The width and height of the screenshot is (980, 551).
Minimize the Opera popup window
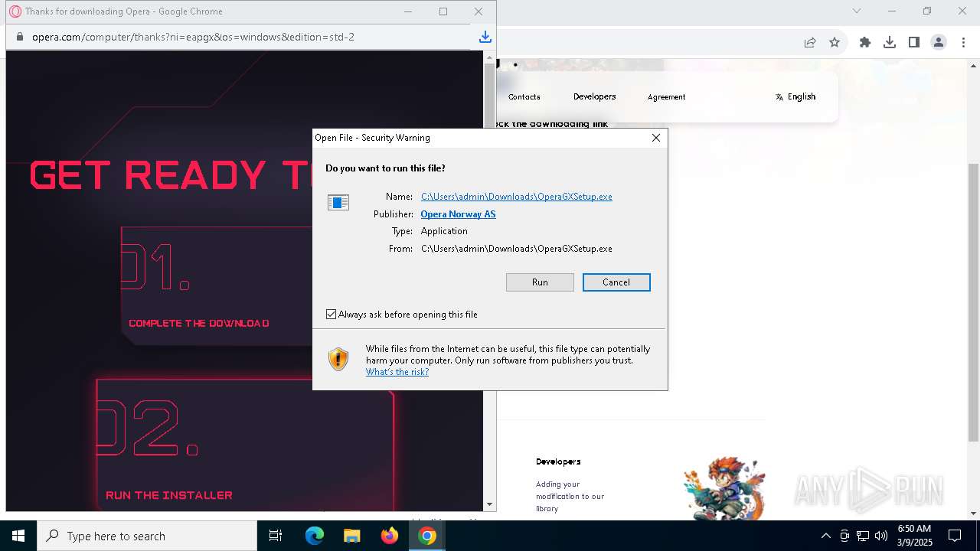pyautogui.click(x=408, y=11)
